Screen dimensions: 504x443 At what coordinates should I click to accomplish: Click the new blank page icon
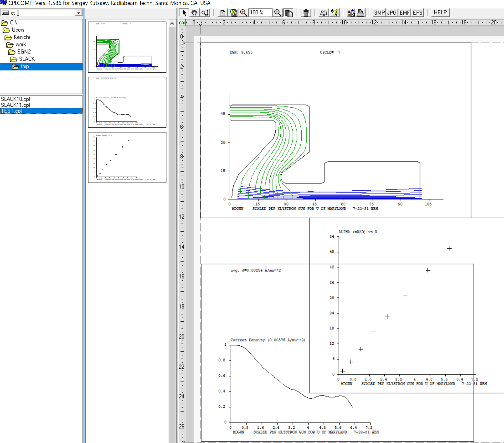pyautogui.click(x=223, y=13)
